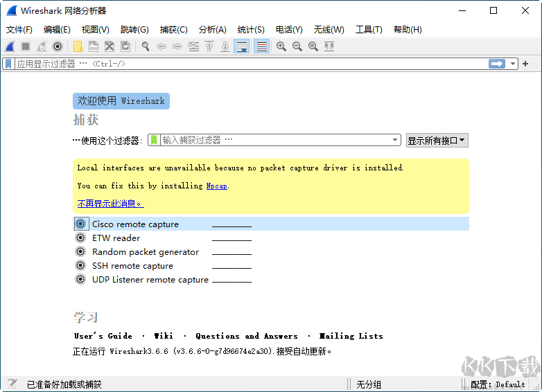Zoom in main window text
This screenshot has height=392, width=542.
coord(281,46)
